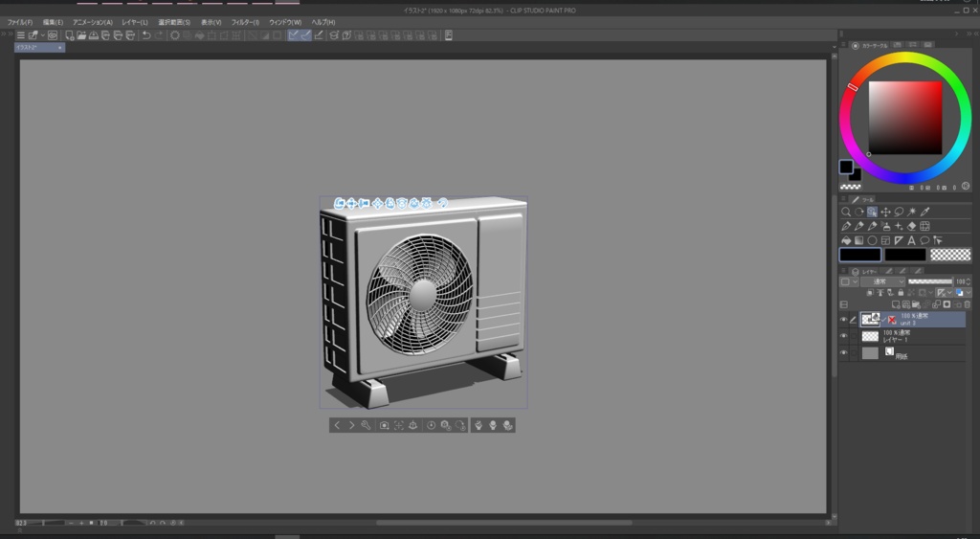The width and height of the screenshot is (980, 539).
Task: Select the transparent color swatch
Action: point(950,255)
